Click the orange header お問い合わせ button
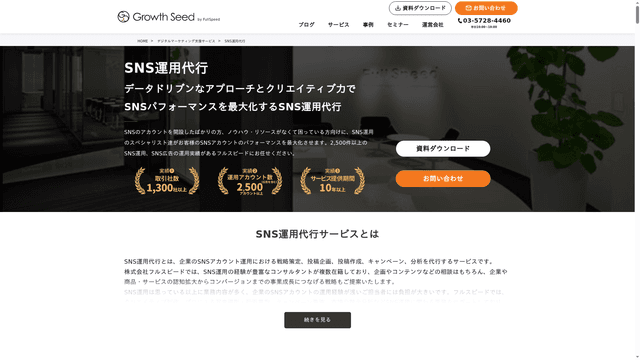This screenshot has height=360, width=640. click(486, 8)
